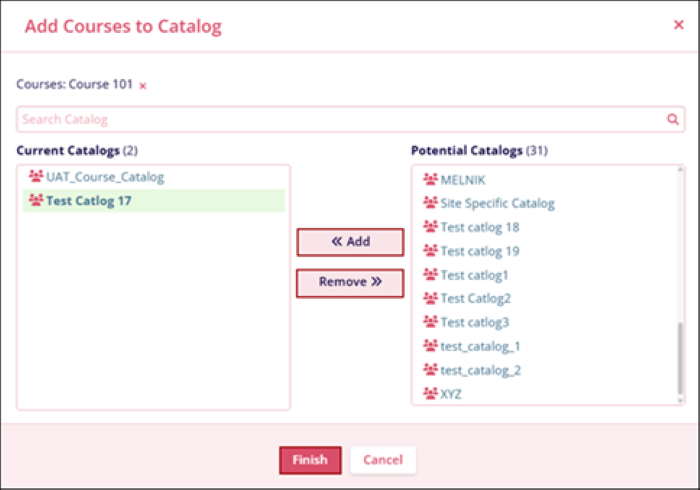
Task: Choose test_catalog_2 from potential list
Action: click(480, 370)
